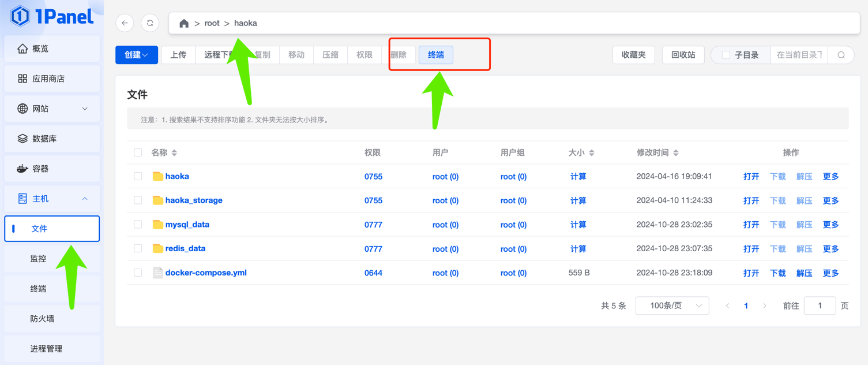Viewport: 868px width, 365px height.
Task: Click the search magnifier icon
Action: click(x=841, y=55)
